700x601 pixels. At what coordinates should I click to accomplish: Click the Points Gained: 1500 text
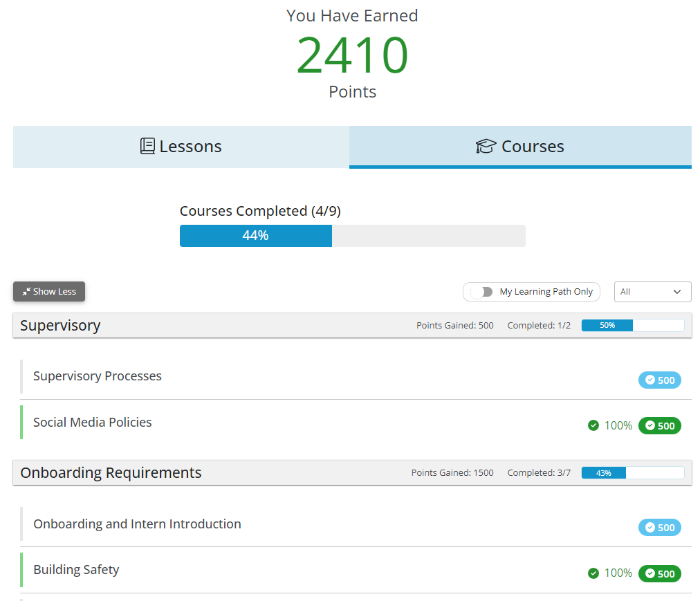click(x=452, y=473)
